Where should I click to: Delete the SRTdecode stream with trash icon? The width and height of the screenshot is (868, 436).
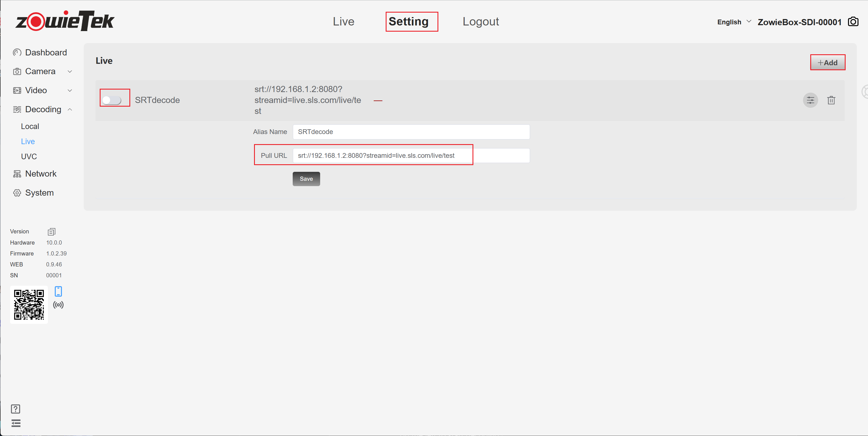pos(831,100)
